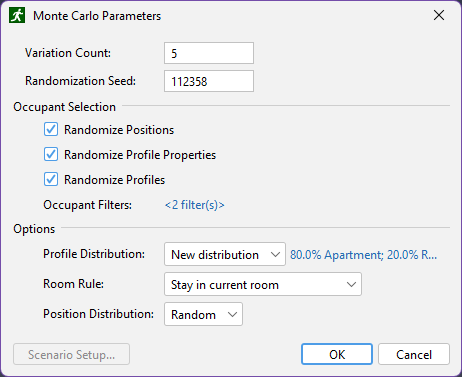Click the Variation Count input field

coord(209,53)
